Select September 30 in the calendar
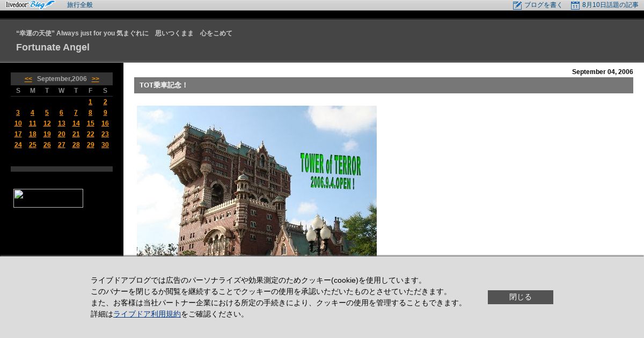This screenshot has height=338, width=644. (105, 145)
